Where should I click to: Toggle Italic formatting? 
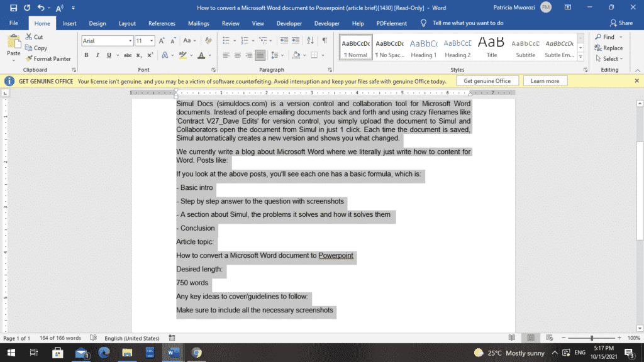coord(97,55)
